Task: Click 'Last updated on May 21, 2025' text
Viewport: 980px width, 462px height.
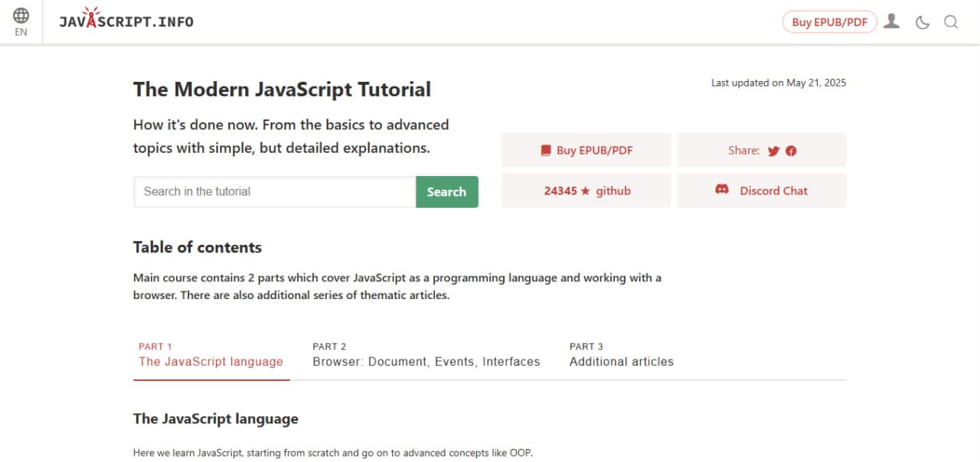Action: tap(779, 83)
